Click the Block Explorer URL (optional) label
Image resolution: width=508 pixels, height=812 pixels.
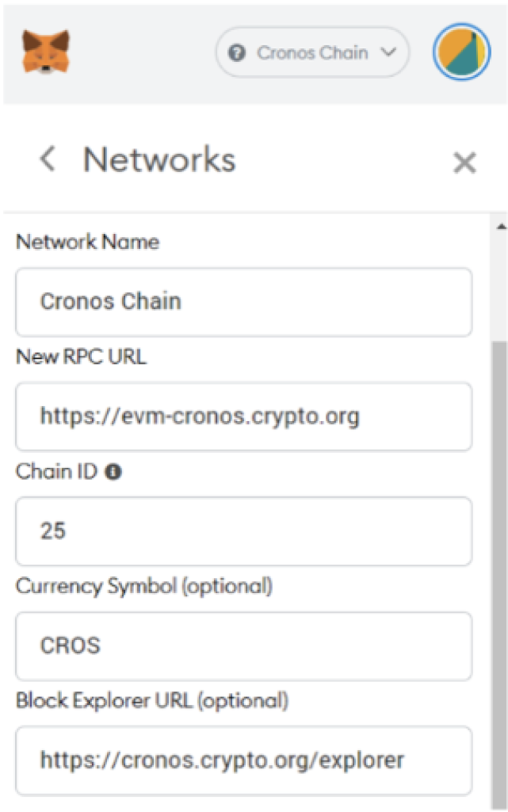(152, 701)
